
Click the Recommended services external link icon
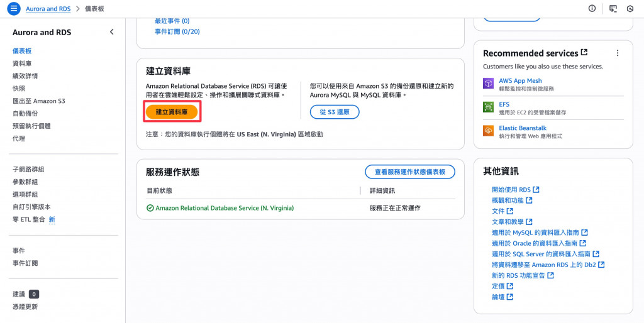pyautogui.click(x=584, y=53)
